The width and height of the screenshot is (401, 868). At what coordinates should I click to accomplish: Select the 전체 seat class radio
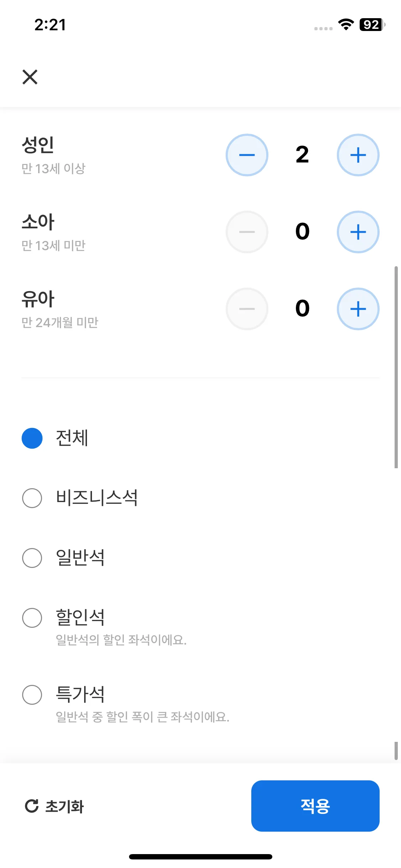click(x=32, y=438)
